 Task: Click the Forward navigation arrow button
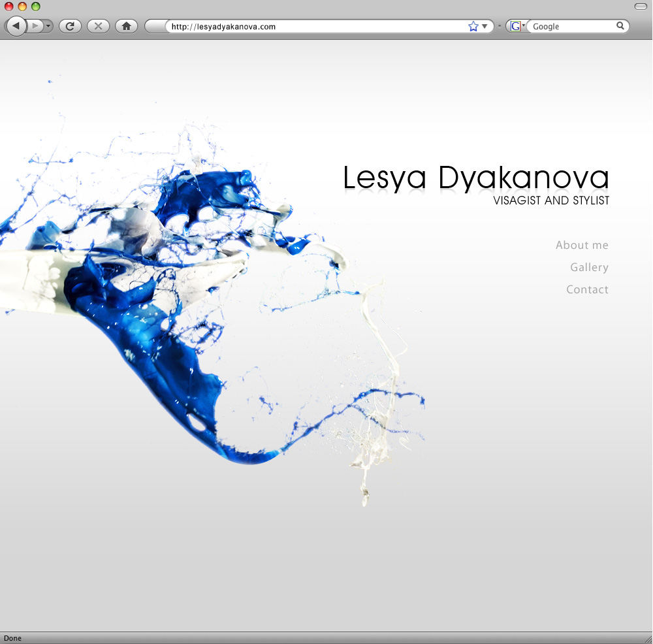pos(35,26)
